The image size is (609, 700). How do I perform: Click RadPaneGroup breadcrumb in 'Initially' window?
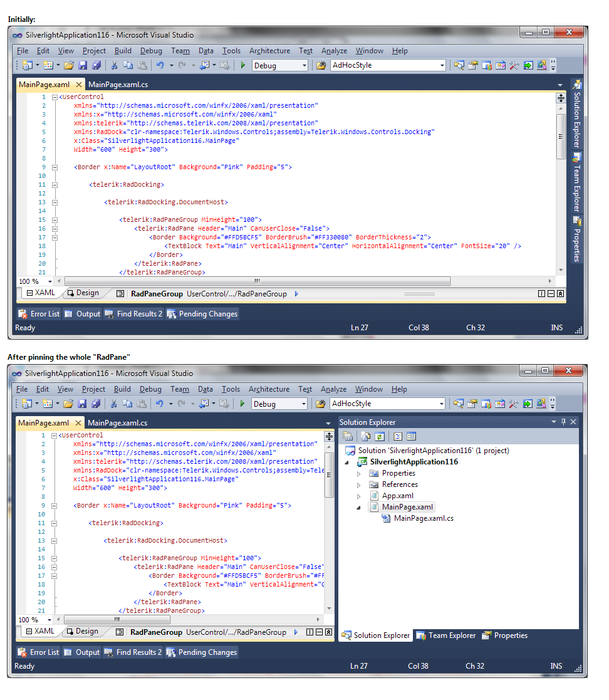pos(157,294)
